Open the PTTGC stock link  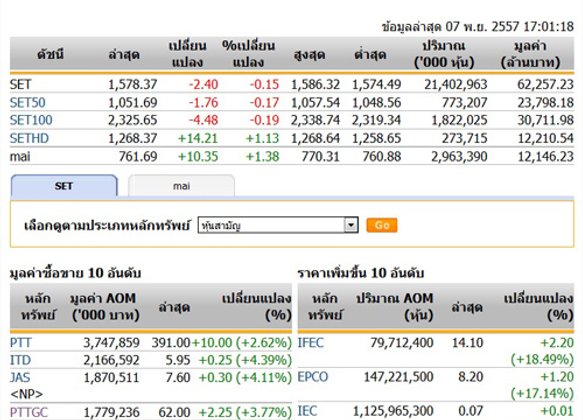pos(29,412)
